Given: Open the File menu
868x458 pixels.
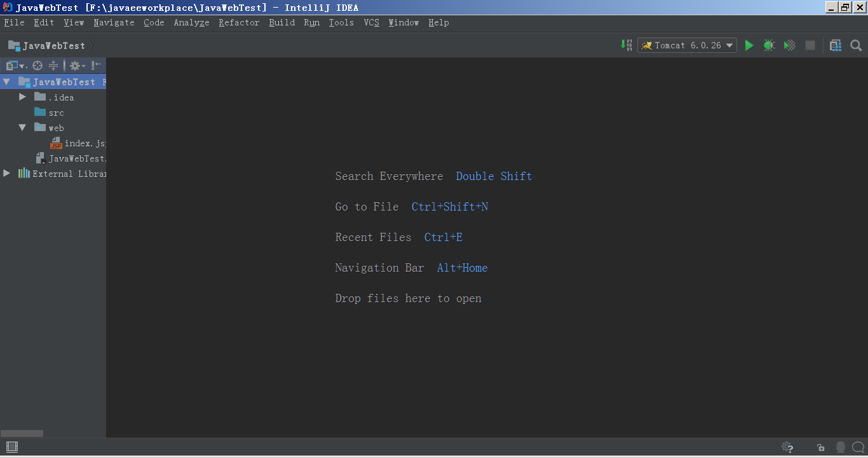Looking at the screenshot, I should click(14, 22).
